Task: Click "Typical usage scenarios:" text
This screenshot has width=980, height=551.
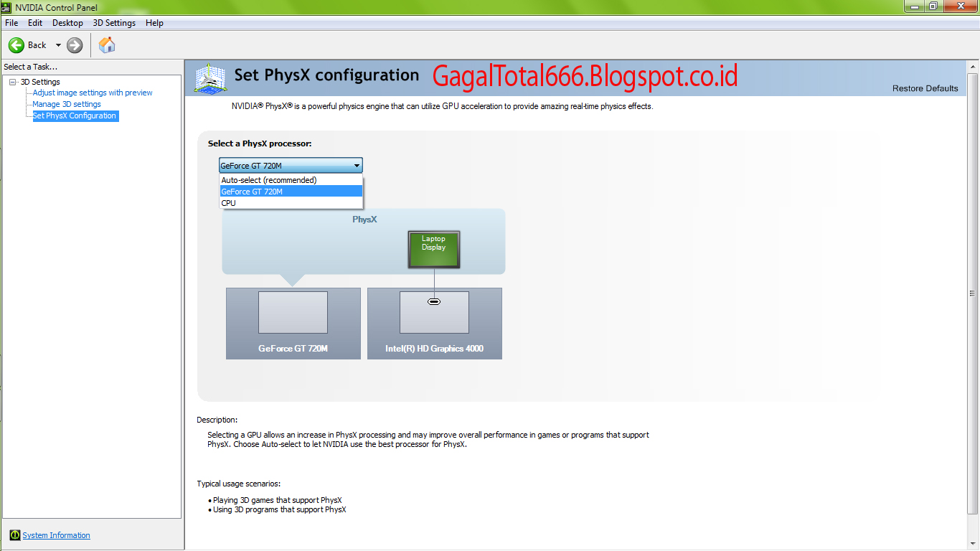Action: click(x=239, y=484)
